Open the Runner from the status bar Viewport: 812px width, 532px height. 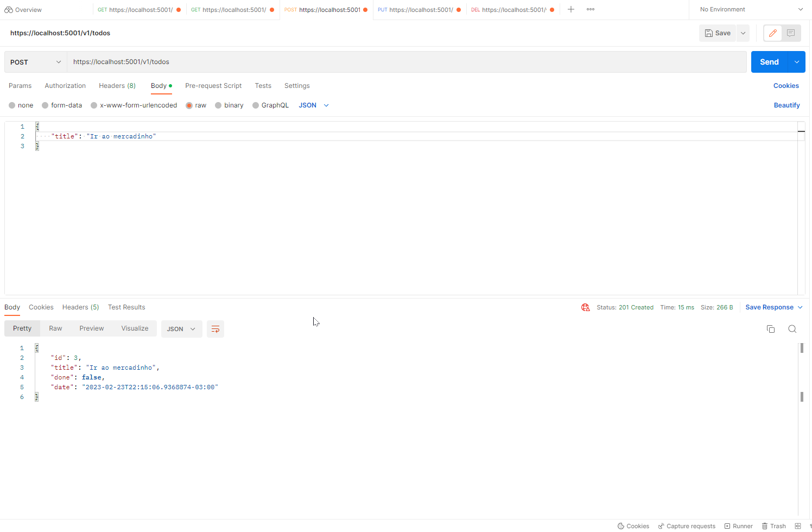[738, 526]
